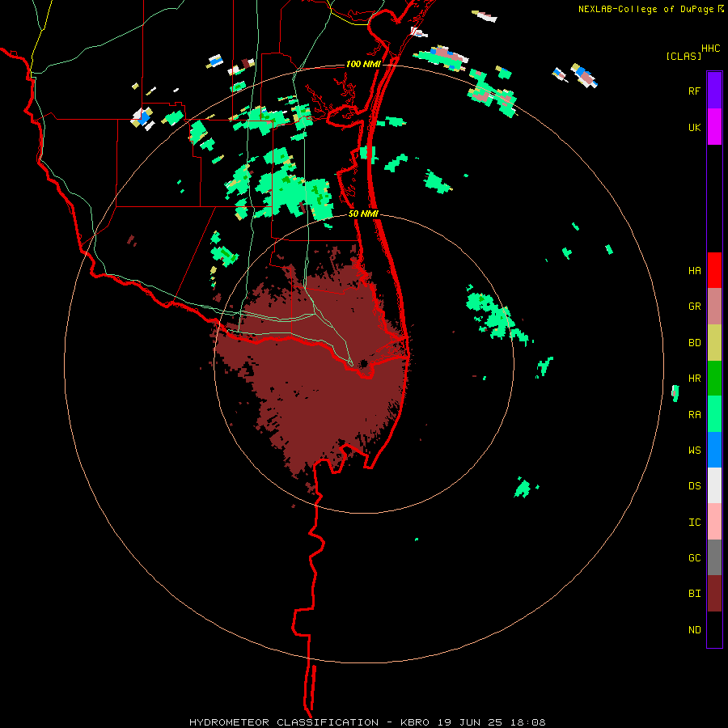
Task: Click the black radar site dot
Action: tap(363, 363)
